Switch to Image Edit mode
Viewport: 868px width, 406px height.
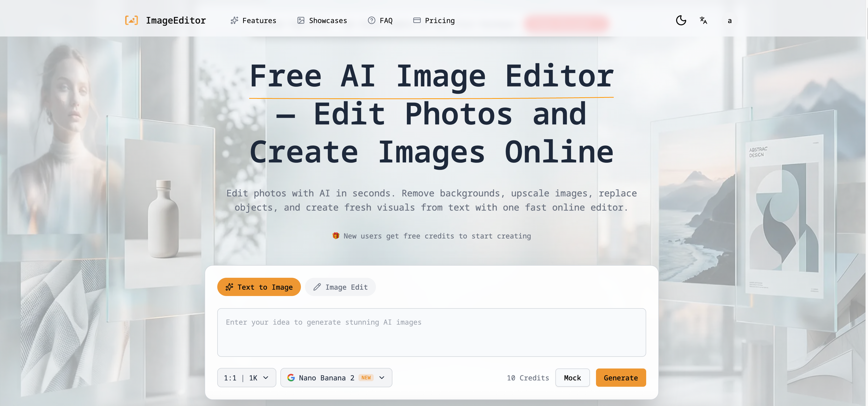point(340,287)
